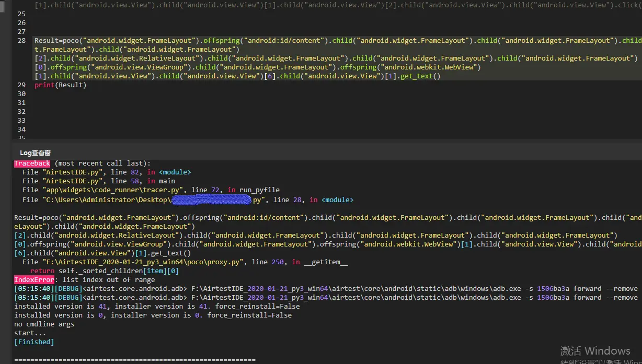Click line number 29 in the gutter
Viewport: 642px width, 364px height.
(x=21, y=85)
